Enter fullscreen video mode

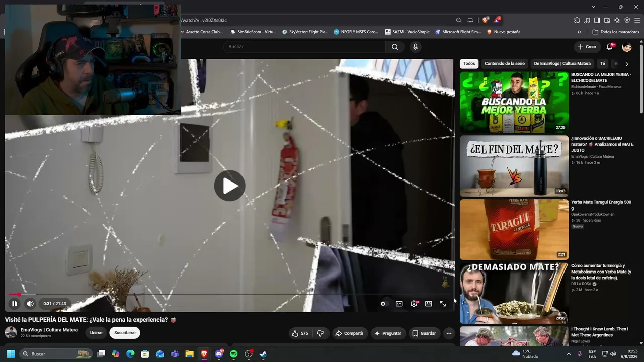click(443, 304)
